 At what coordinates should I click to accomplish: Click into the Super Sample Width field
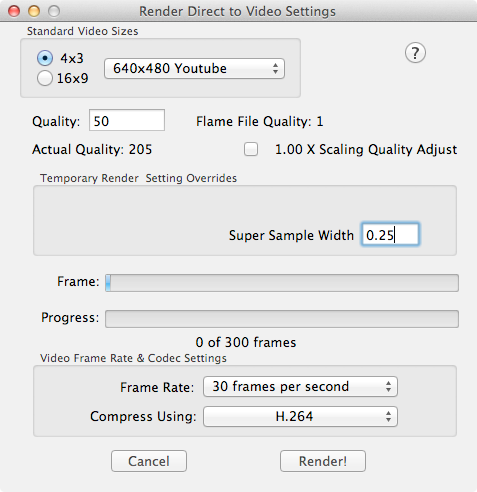point(390,235)
